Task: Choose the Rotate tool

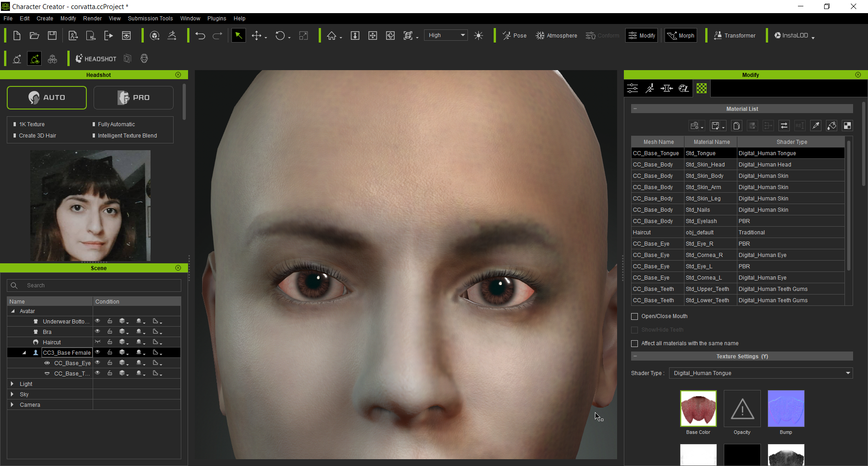Action: (280, 36)
